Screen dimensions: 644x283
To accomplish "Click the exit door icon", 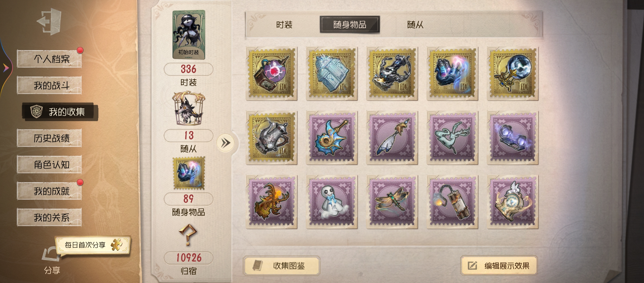I will (x=49, y=21).
